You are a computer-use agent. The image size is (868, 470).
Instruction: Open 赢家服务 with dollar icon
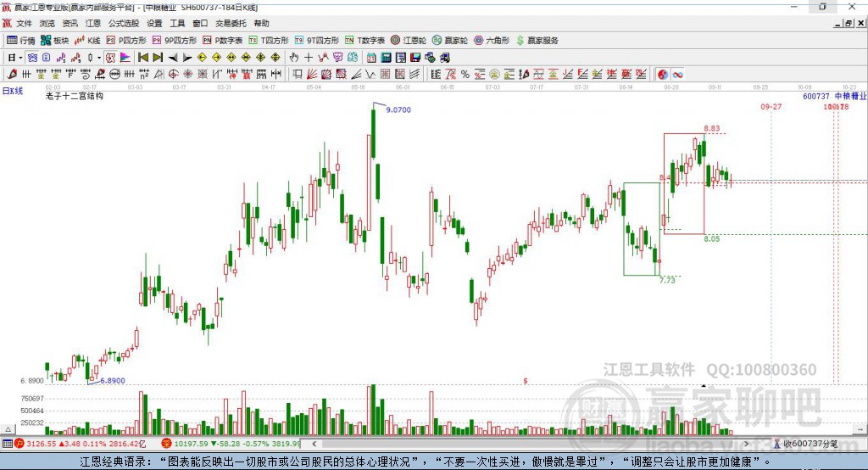[x=537, y=41]
